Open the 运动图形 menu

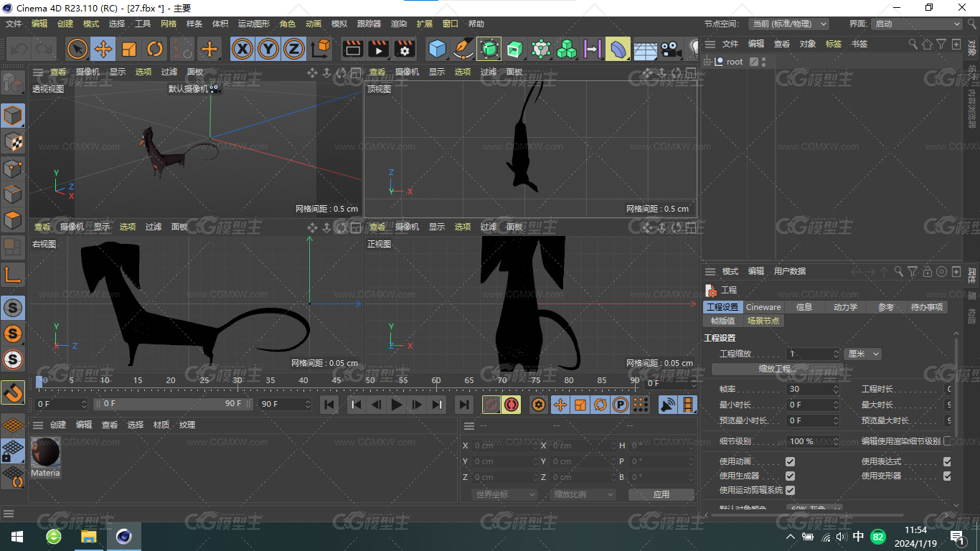click(254, 24)
